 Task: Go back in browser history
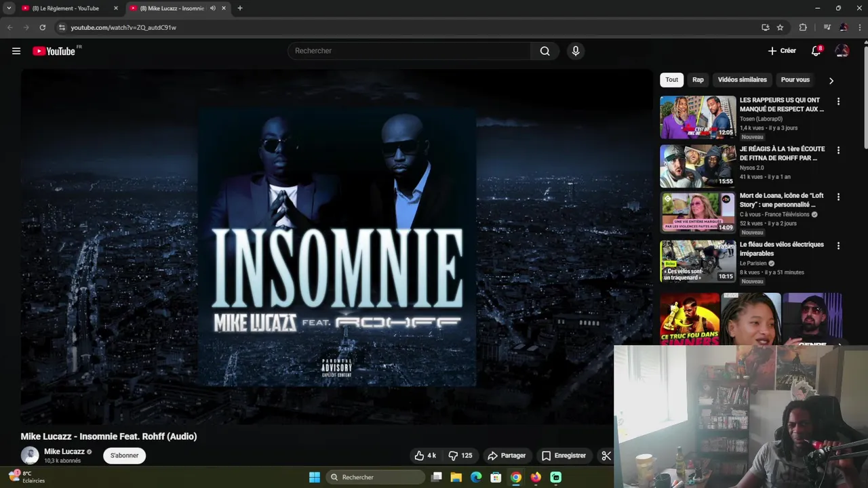tap(9, 27)
